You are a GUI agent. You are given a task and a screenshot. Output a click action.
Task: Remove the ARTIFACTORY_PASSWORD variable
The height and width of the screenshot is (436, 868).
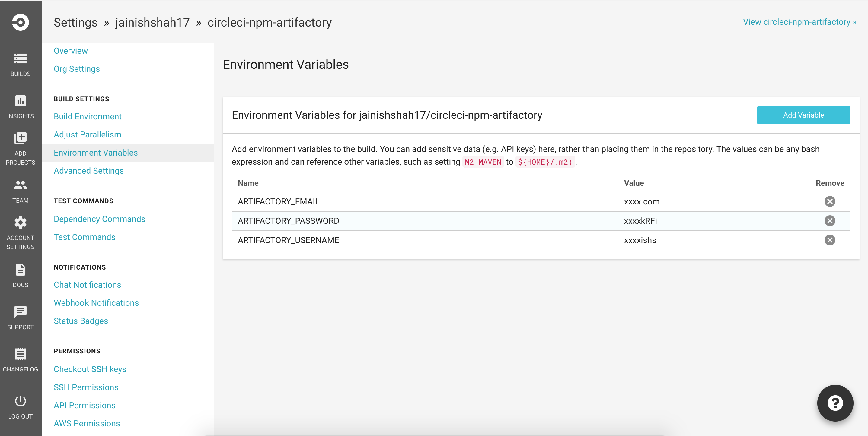pos(830,221)
